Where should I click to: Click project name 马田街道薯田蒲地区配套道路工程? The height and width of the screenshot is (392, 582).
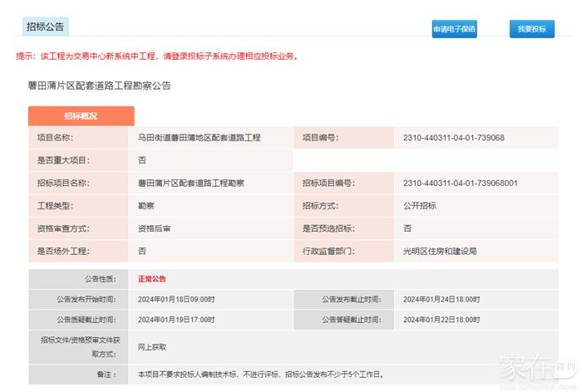click(x=199, y=138)
